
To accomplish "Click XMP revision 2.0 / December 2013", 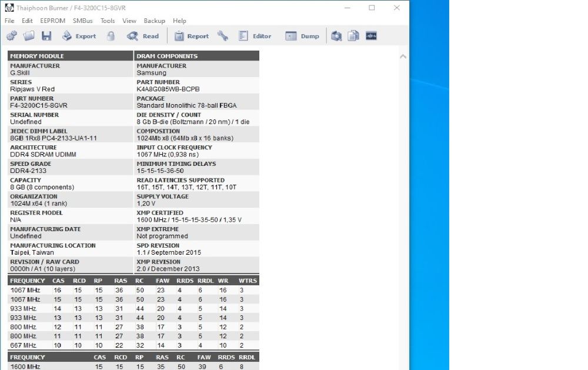I will pyautogui.click(x=168, y=269).
